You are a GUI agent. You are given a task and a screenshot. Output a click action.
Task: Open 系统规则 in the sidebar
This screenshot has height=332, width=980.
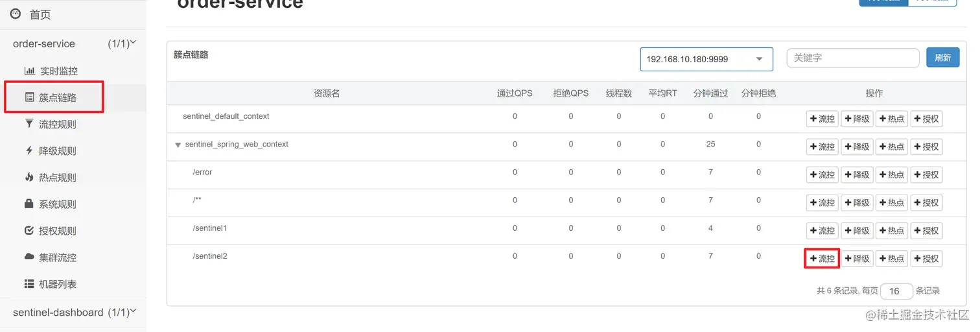coord(58,204)
